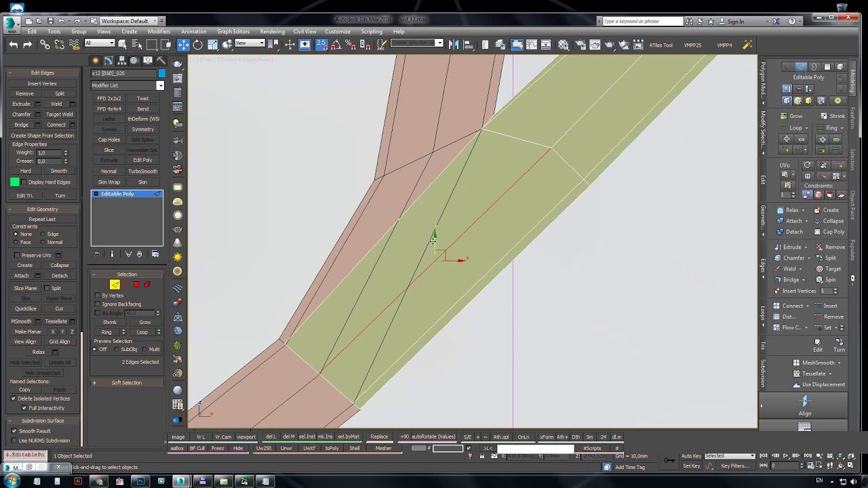This screenshot has height=488, width=868.
Task: Collapse the Edit Edges rollout
Action: 42,73
